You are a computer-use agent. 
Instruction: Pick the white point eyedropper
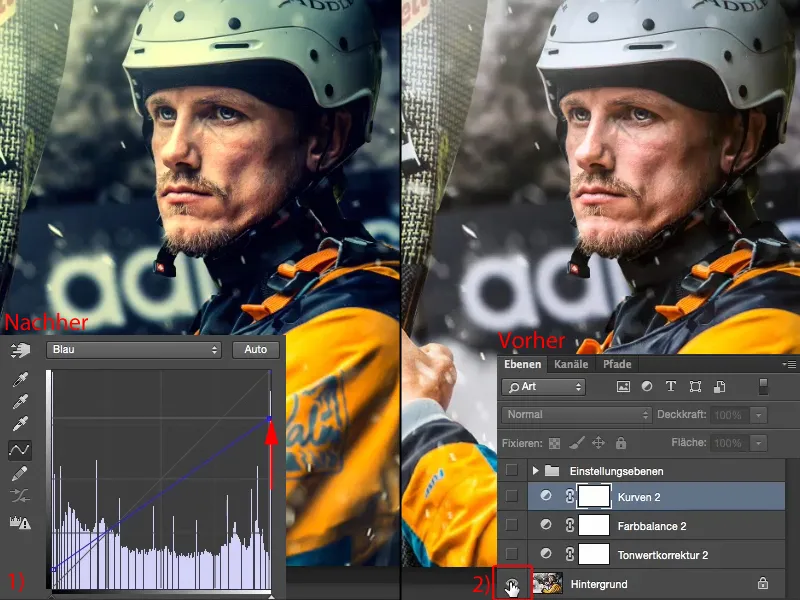tap(20, 423)
